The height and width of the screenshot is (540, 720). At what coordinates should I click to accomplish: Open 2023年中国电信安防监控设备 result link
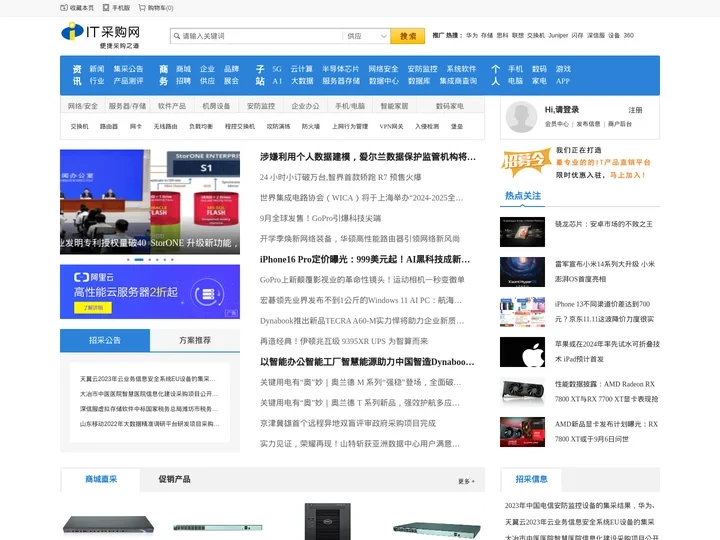(579, 506)
